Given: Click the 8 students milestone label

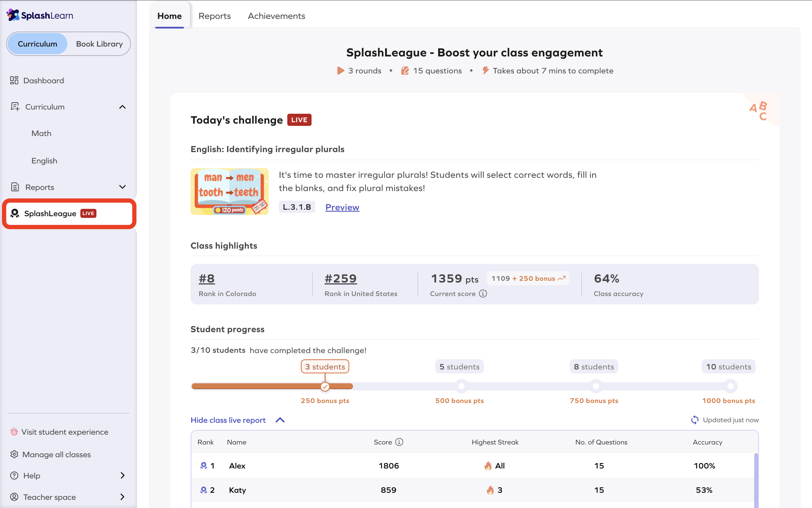Looking at the screenshot, I should 594,367.
